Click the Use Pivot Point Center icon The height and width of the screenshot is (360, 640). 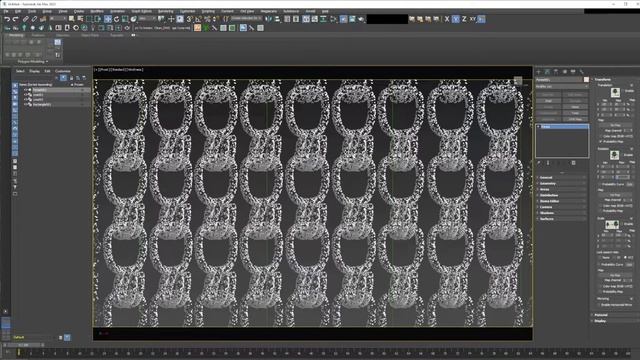pyautogui.click(x=162, y=19)
